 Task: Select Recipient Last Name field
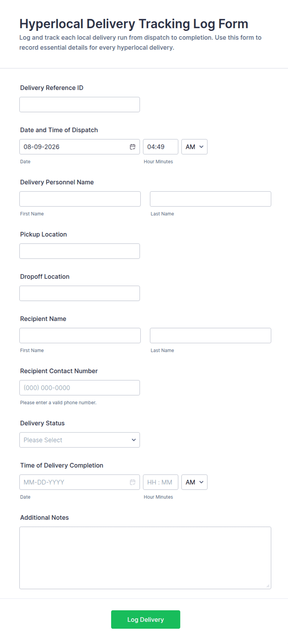pos(211,335)
